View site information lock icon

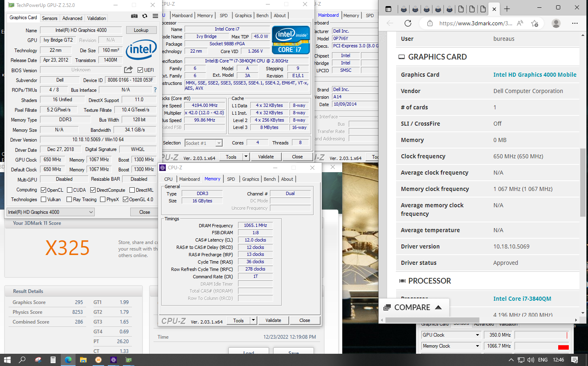430,23
